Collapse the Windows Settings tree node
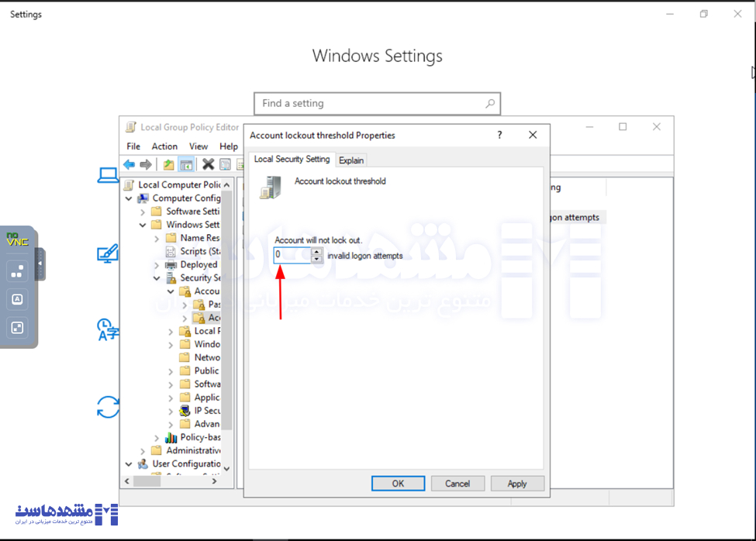The height and width of the screenshot is (541, 756). point(143,225)
